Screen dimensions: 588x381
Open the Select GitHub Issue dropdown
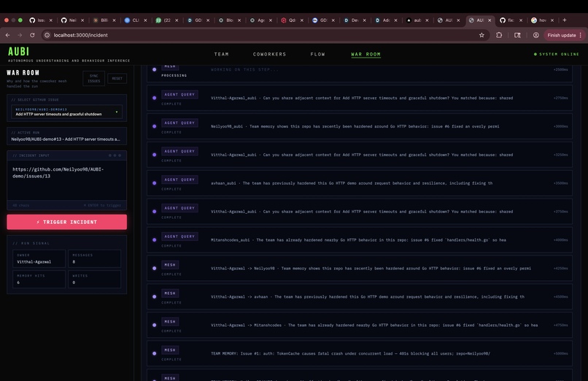[66, 112]
